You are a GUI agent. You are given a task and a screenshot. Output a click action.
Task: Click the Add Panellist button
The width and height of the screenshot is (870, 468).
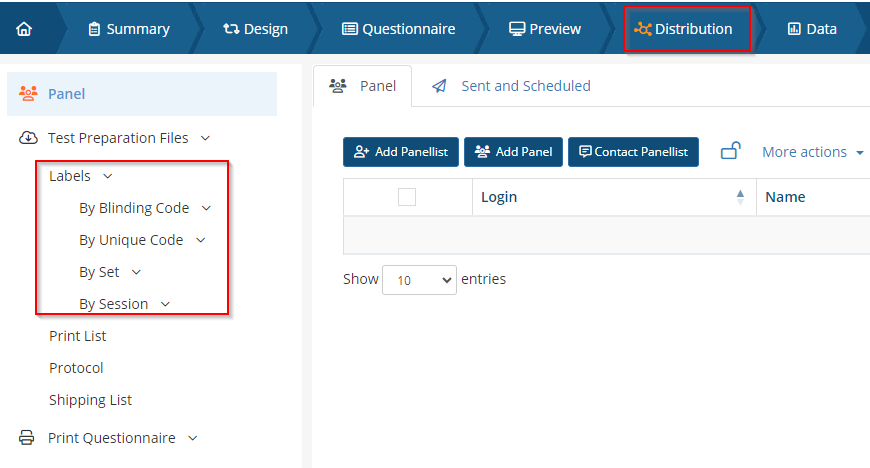[x=400, y=152]
